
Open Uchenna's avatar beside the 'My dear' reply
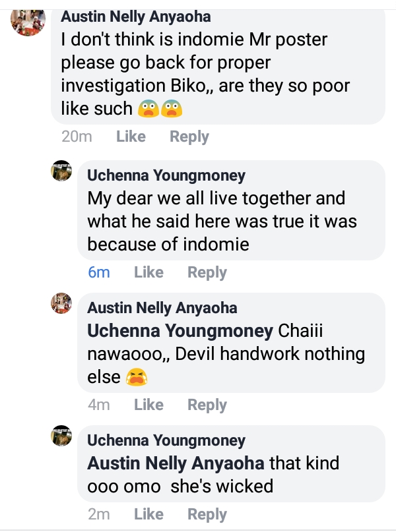point(61,172)
